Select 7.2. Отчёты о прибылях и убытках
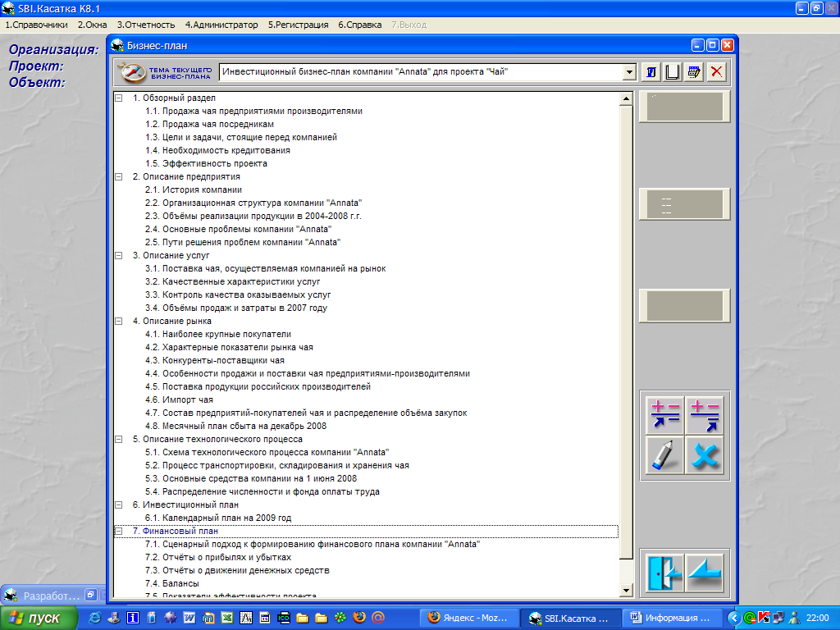Viewport: 840px width, 630px height. point(218,557)
